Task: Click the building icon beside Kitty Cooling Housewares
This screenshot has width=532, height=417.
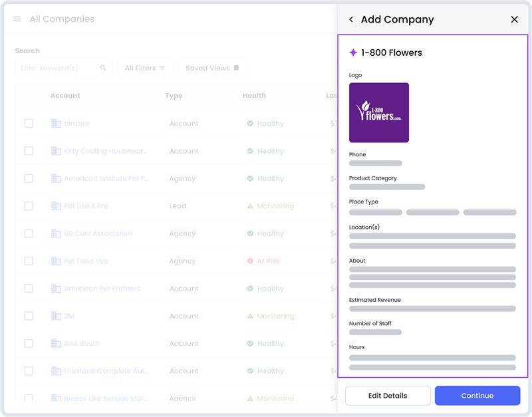Action: pos(56,151)
